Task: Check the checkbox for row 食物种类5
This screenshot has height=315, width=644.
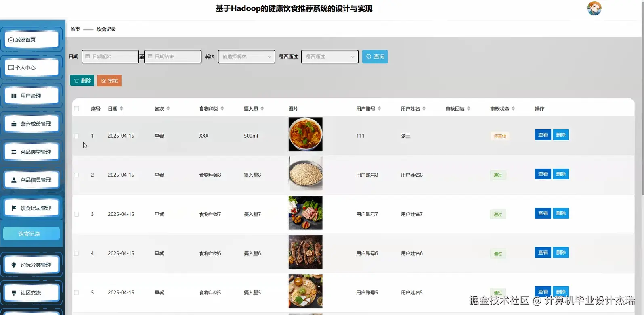Action: coord(76,292)
